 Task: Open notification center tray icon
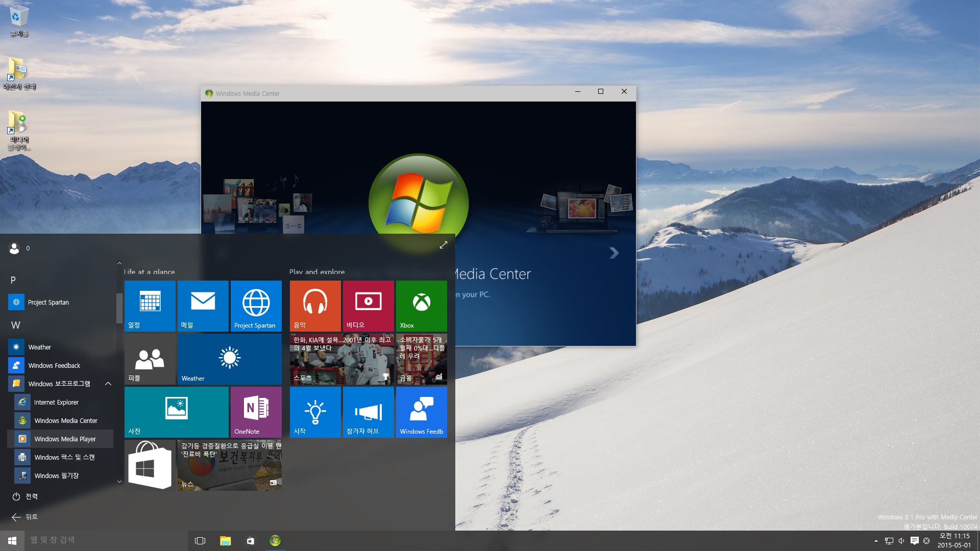[914, 541]
